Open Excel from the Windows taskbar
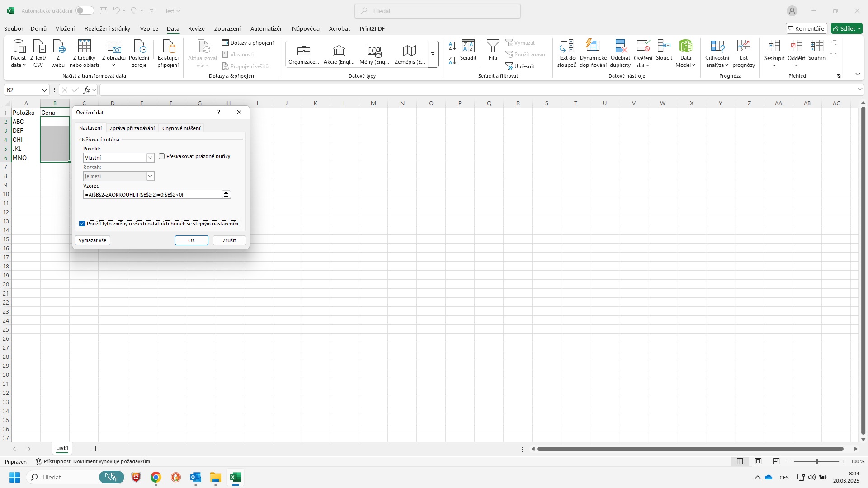The width and height of the screenshot is (868, 488). point(235,477)
